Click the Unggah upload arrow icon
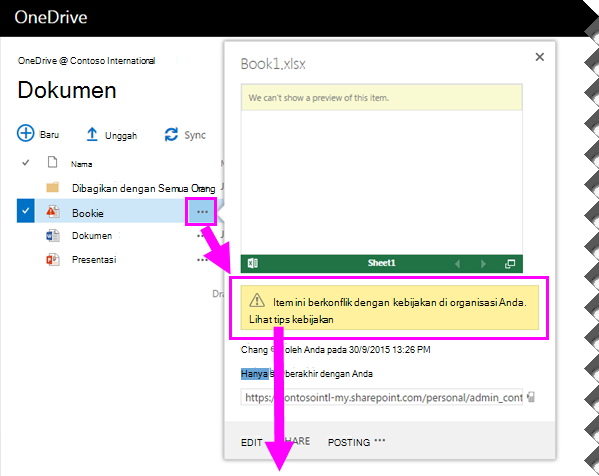Screen dimensions: 599x476 (92, 134)
